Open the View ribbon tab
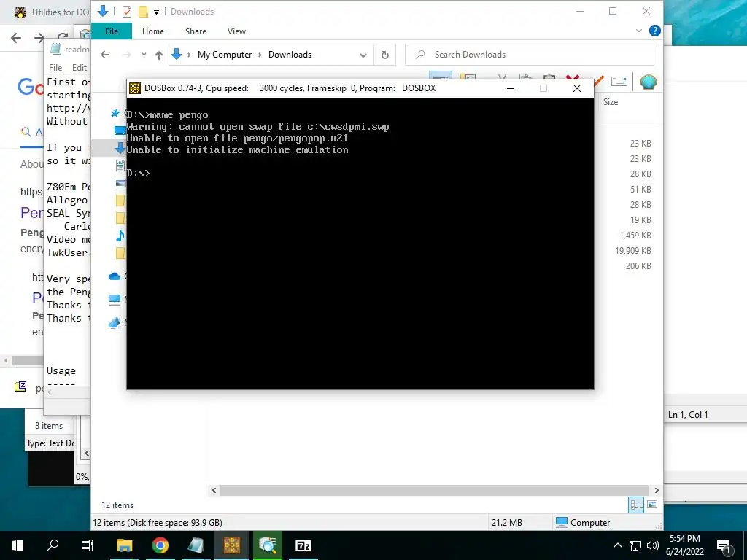 pos(237,31)
